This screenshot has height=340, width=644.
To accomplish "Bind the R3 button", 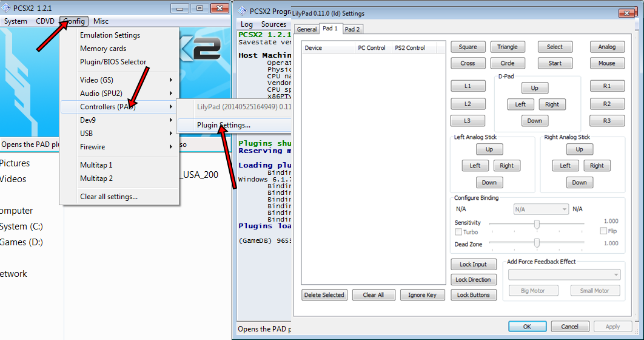I will click(x=607, y=121).
